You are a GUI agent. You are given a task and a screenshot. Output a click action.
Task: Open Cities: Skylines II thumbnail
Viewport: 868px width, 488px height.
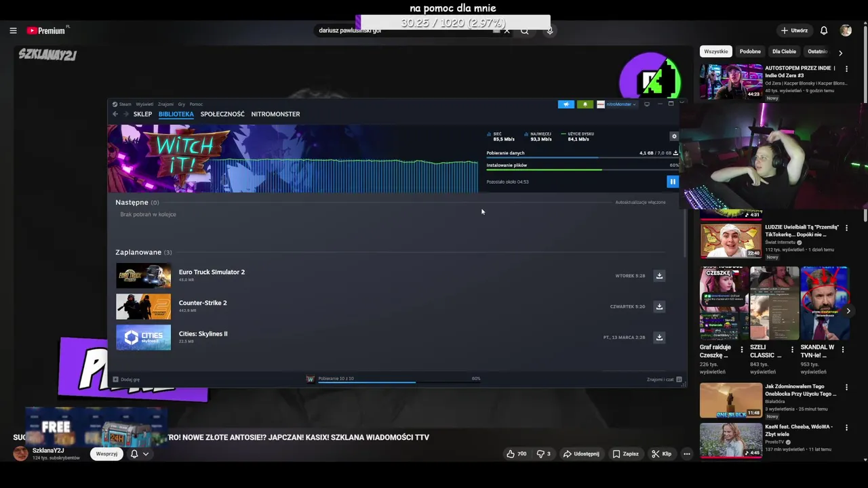pos(144,338)
